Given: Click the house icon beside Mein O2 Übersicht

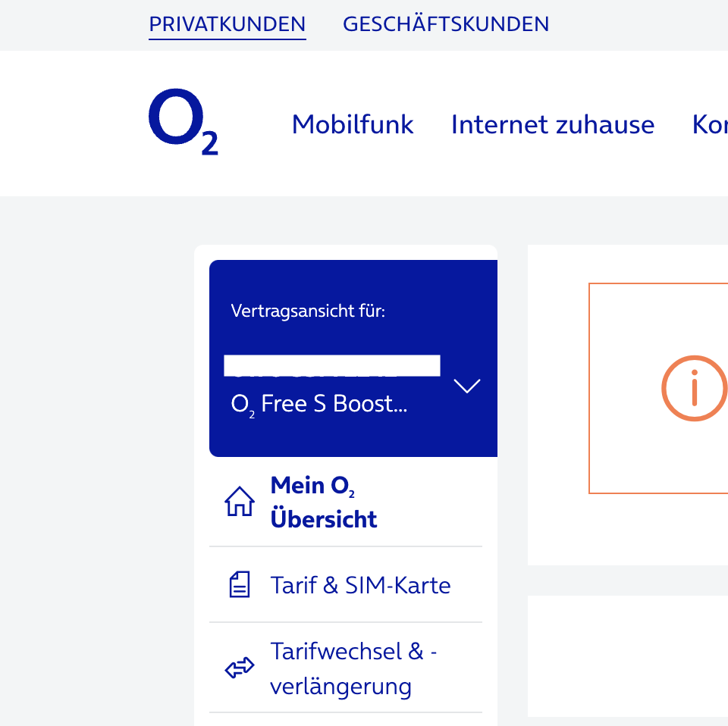Looking at the screenshot, I should click(240, 502).
